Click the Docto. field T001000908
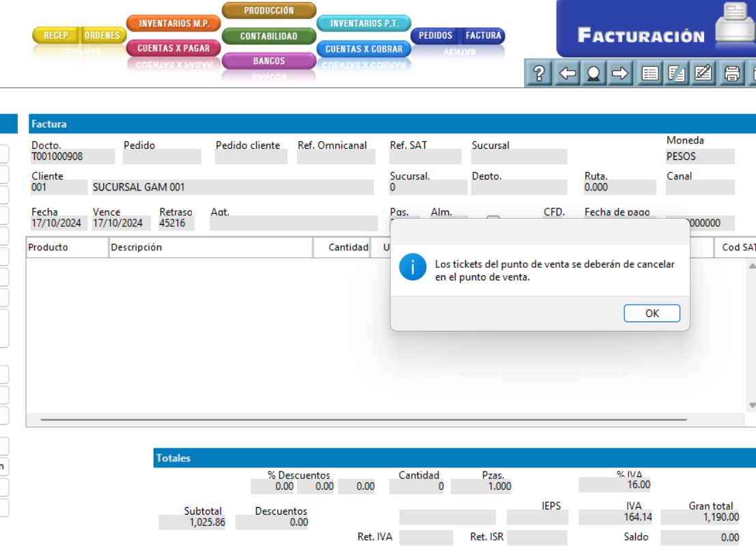The image size is (756, 546). coord(73,156)
